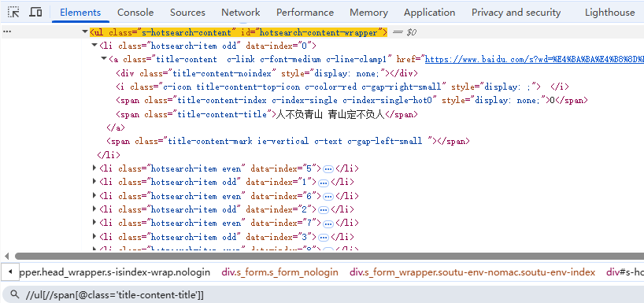The width and height of the screenshot is (644, 303).
Task: Open the Application tab
Action: click(x=430, y=13)
